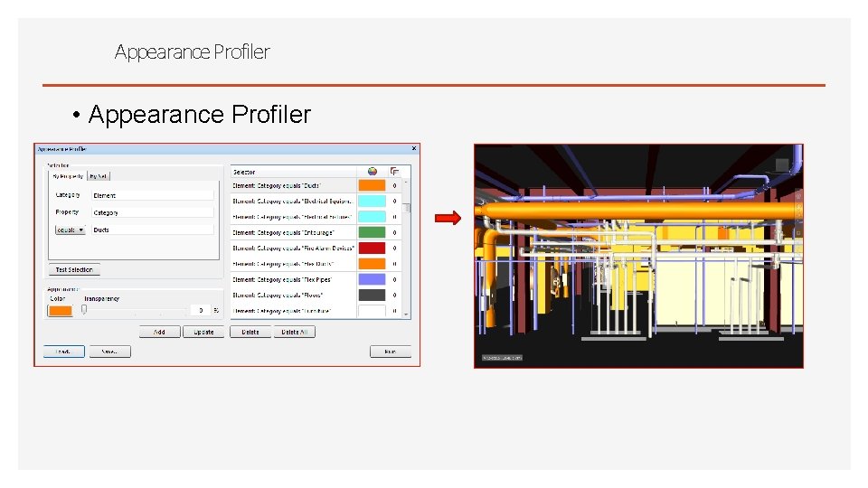Click the Delete button
The height and width of the screenshot is (488, 868).
tap(250, 332)
